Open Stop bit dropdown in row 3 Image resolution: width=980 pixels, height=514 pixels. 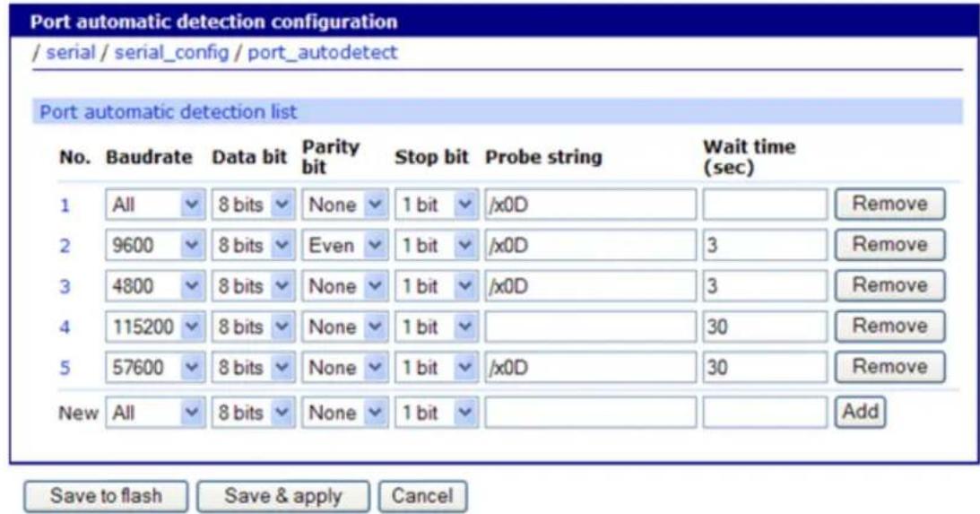(437, 286)
